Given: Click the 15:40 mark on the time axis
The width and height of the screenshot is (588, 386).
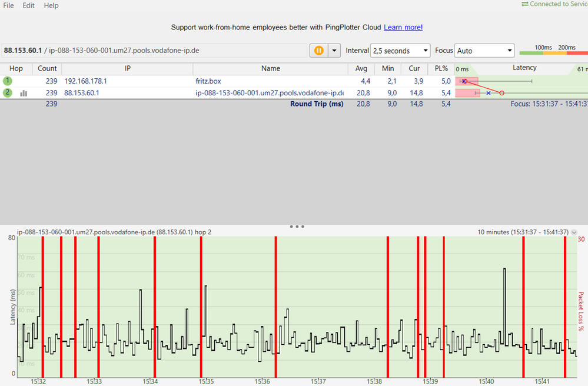Looking at the screenshot, I should point(486,381).
